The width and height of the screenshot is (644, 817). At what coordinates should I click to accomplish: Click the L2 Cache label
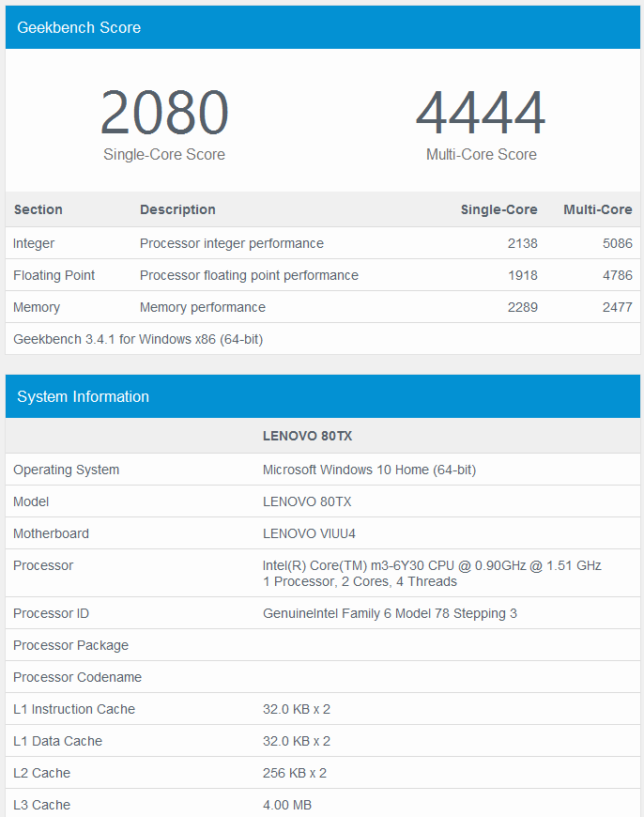click(41, 773)
